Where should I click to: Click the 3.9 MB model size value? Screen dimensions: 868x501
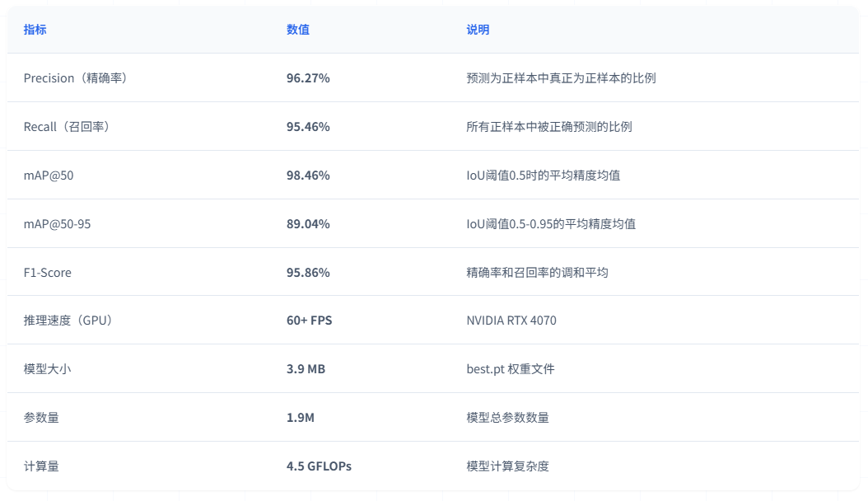(306, 369)
